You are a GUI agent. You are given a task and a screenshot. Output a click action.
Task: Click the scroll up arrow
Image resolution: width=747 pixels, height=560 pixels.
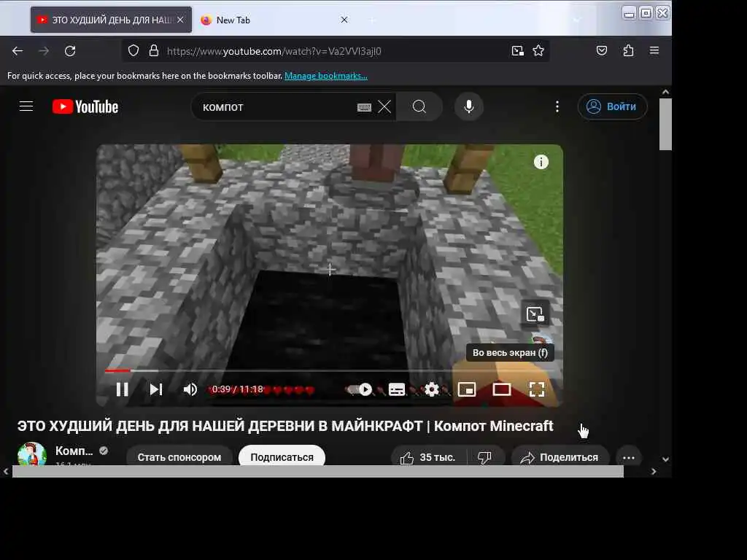665,92
